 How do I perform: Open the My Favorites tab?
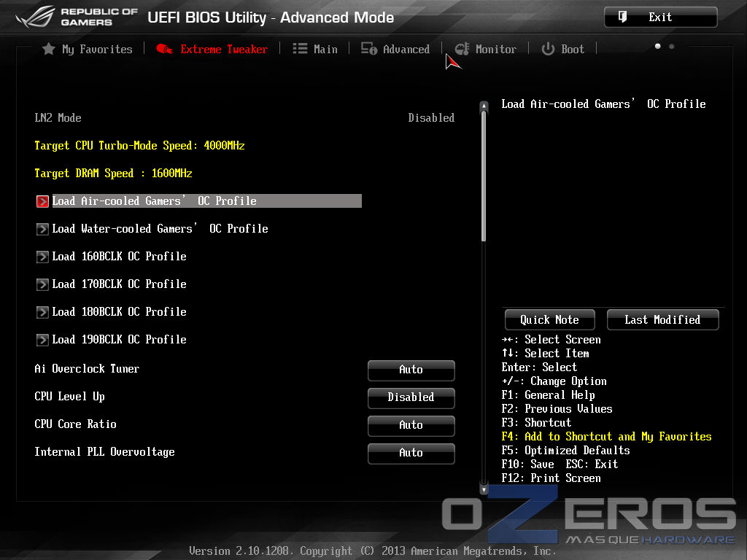[x=88, y=49]
